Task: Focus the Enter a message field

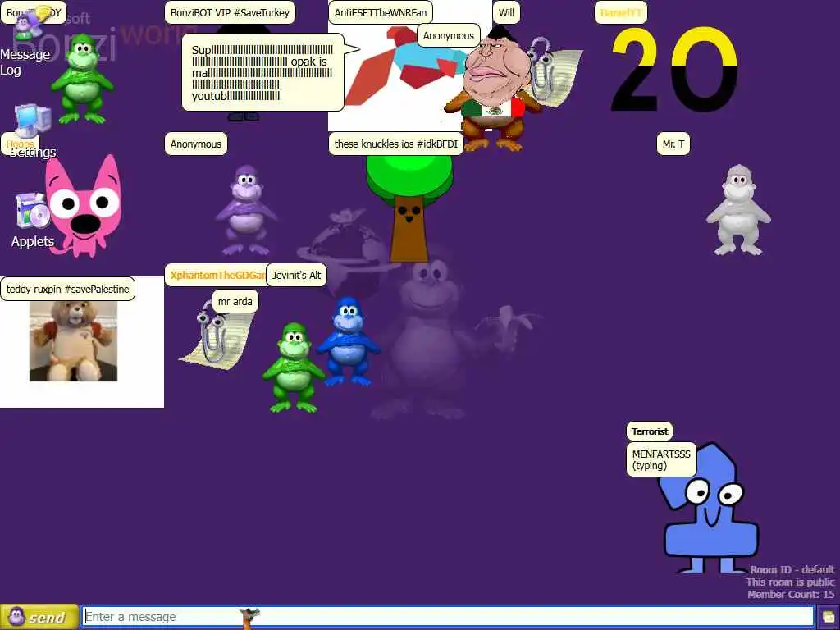Action: click(448, 617)
